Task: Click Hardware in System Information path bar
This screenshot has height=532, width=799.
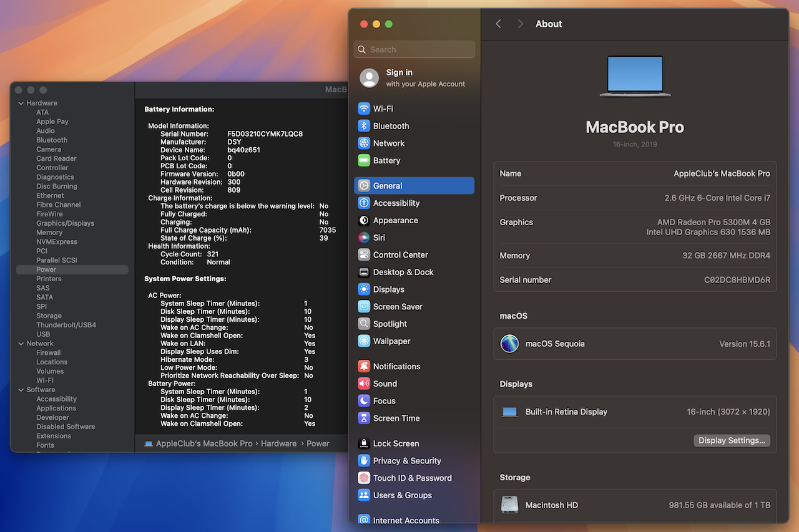Action: tap(279, 443)
